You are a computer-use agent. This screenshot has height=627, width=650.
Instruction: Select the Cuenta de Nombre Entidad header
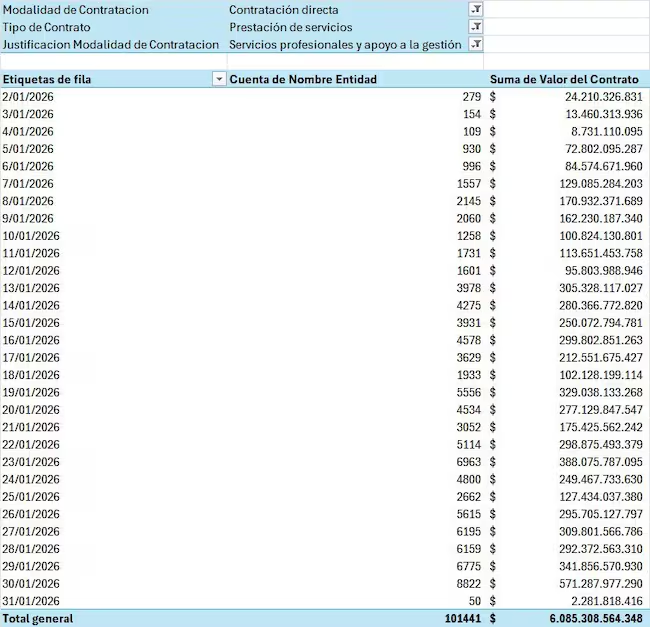click(303, 79)
